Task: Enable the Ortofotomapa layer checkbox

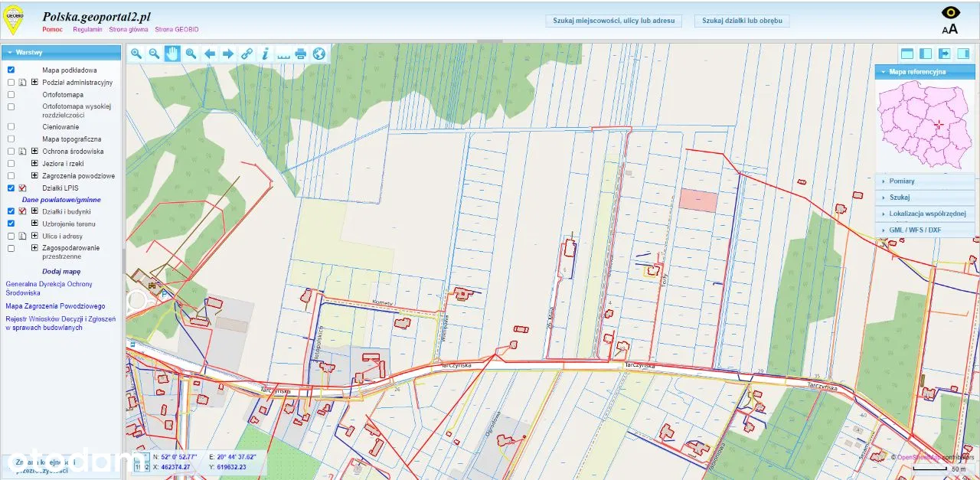Action: point(11,94)
